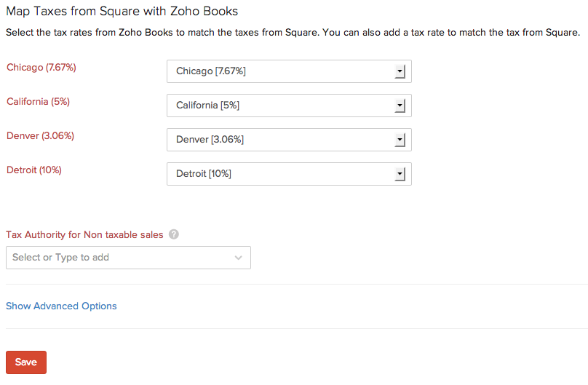The image size is (588, 385).
Task: Click the Denver dropdown arrow button
Action: pyautogui.click(x=400, y=140)
